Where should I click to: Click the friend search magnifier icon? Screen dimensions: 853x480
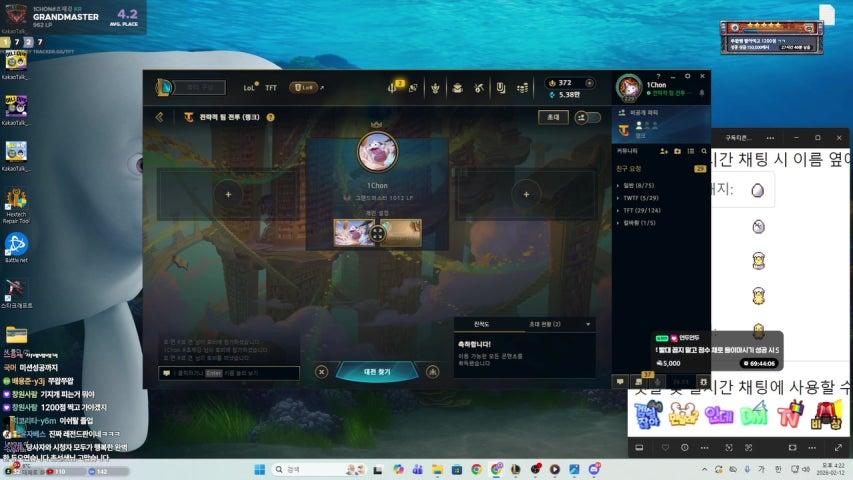pyautogui.click(x=704, y=151)
